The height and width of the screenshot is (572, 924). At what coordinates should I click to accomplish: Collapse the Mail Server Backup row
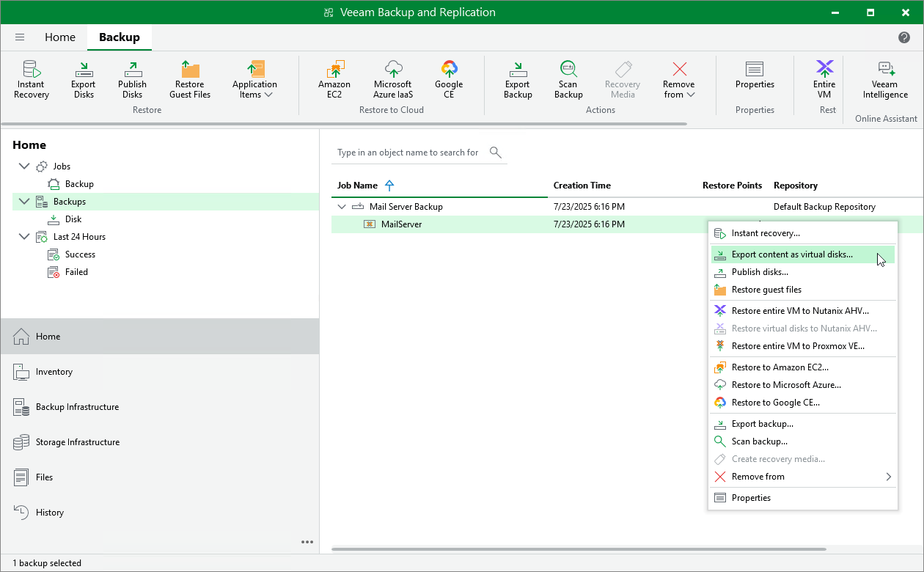[x=342, y=207]
